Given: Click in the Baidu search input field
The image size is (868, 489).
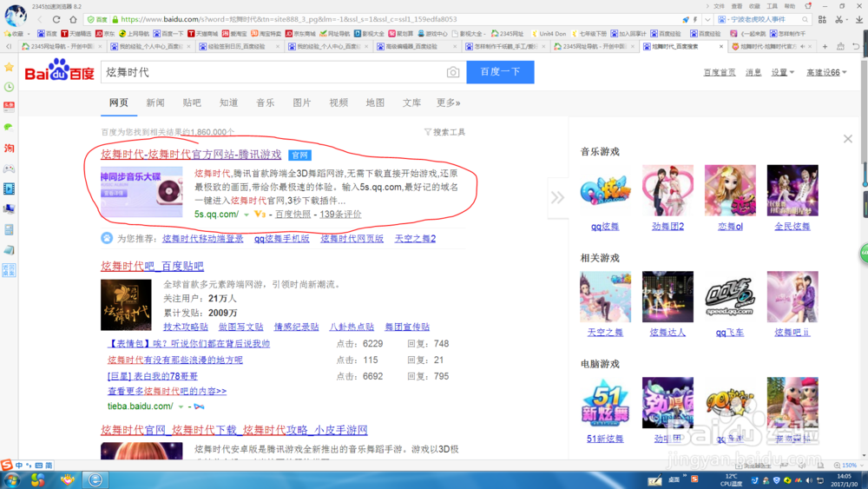Looking at the screenshot, I should 274,73.
